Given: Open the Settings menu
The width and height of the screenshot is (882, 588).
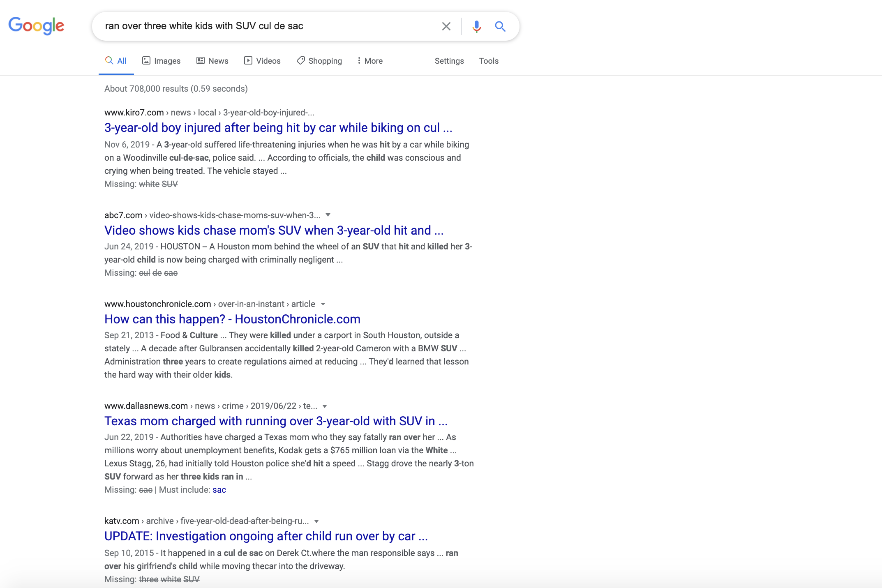Looking at the screenshot, I should [x=449, y=61].
